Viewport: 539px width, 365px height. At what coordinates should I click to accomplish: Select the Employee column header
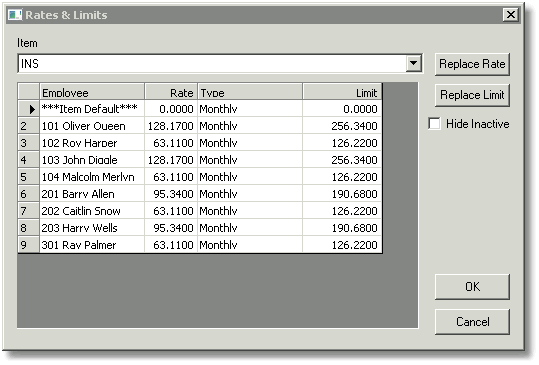(92, 92)
